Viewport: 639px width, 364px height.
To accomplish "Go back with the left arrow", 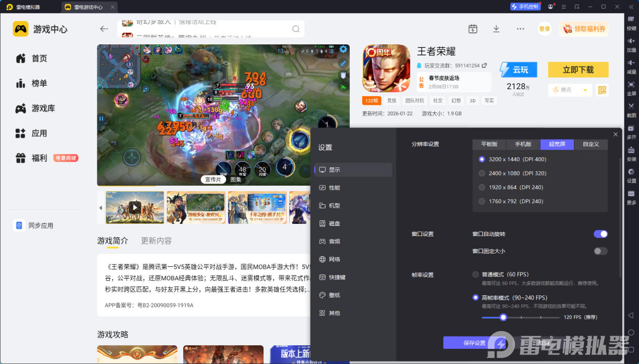I will pyautogui.click(x=104, y=29).
